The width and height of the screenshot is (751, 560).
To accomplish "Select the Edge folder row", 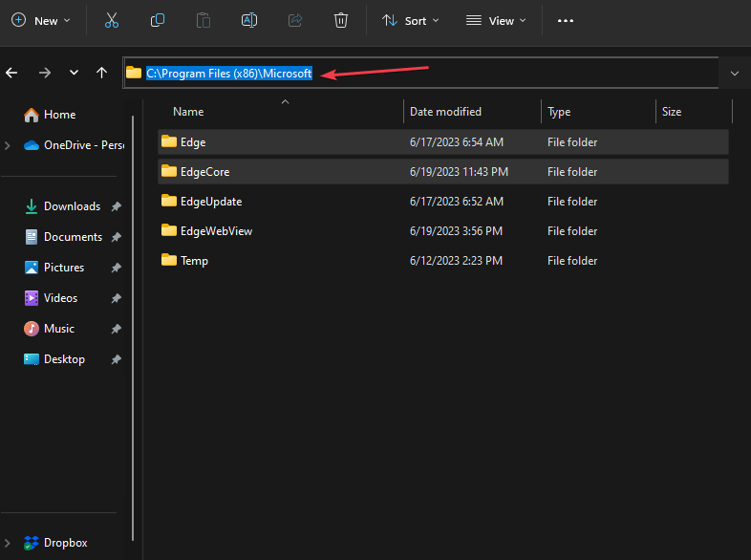I will (x=443, y=142).
